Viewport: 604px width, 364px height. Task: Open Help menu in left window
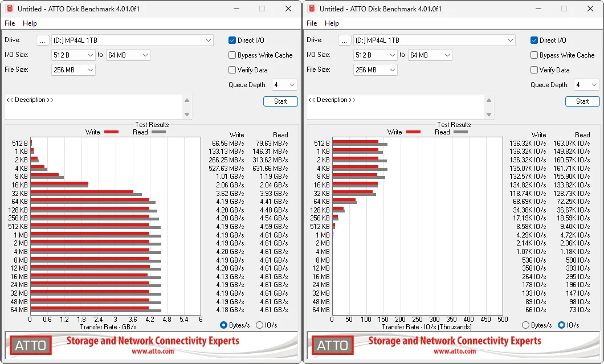[30, 23]
